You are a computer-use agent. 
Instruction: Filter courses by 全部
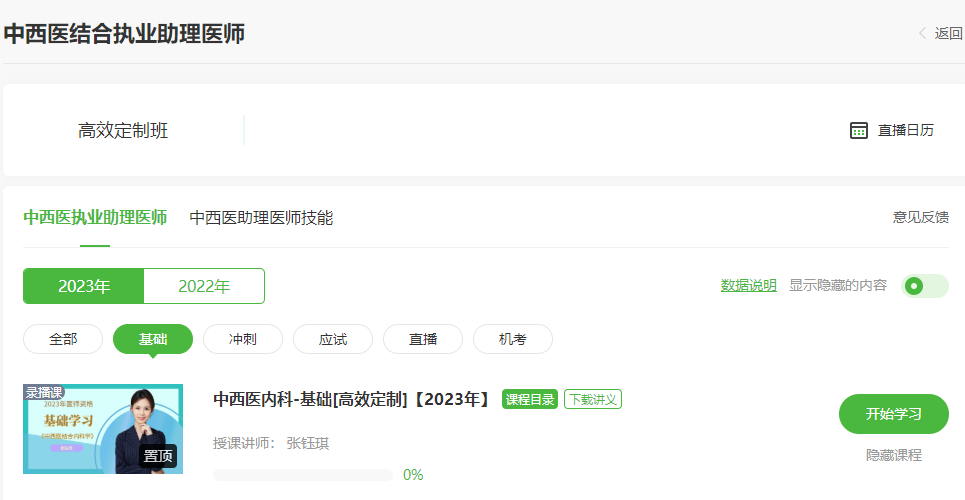pos(63,339)
